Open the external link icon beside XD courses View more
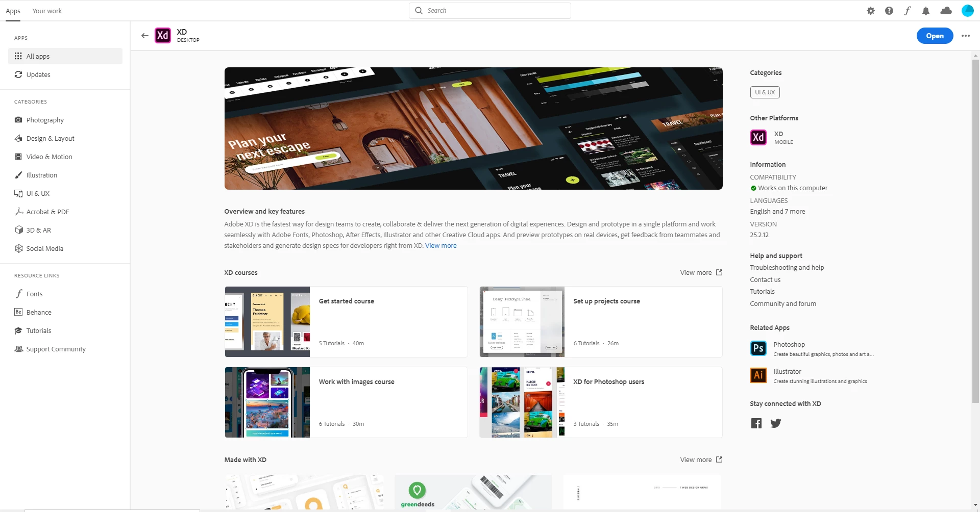 coord(719,272)
